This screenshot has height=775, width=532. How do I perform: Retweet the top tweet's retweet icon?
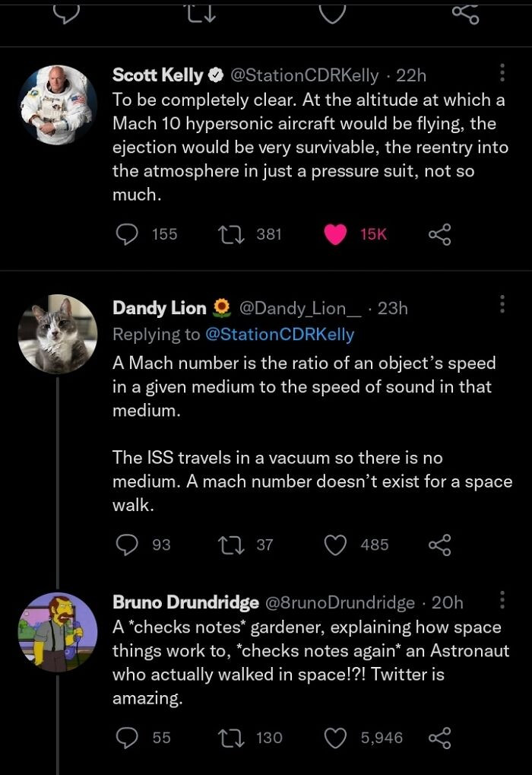(200, 11)
